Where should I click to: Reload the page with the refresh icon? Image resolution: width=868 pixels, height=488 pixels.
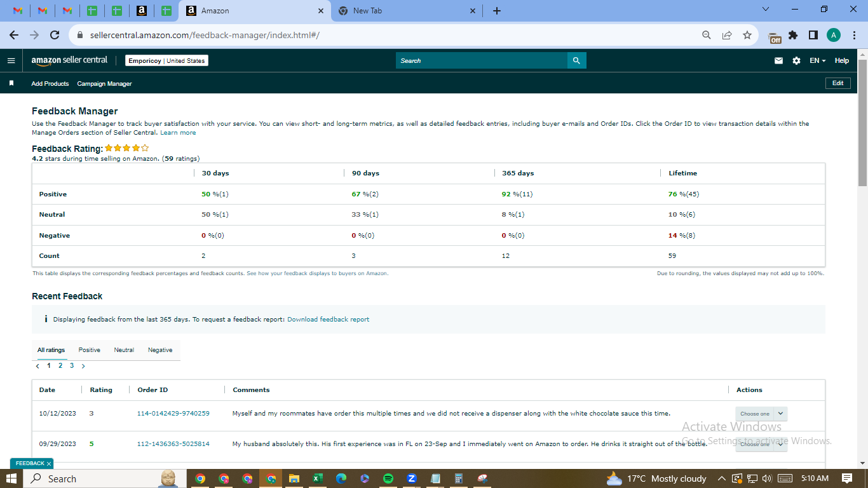(55, 36)
